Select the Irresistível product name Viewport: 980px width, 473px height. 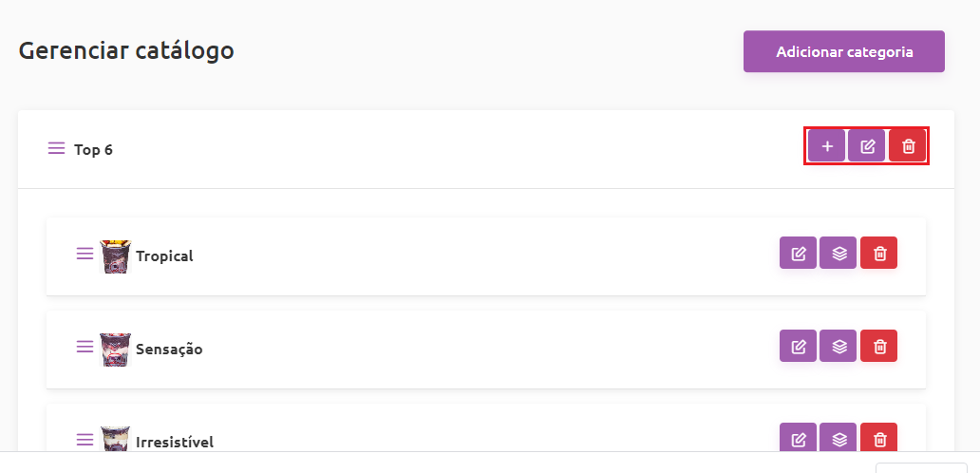point(175,442)
